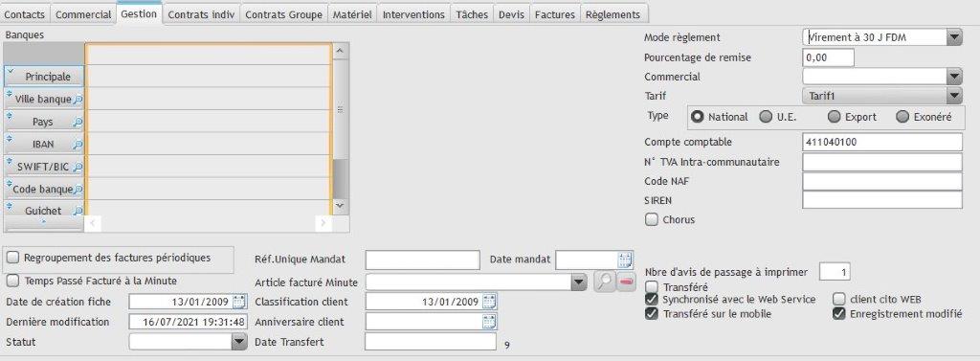Viewport: 980px width, 361px height.
Task: Check the Chorus checkbox
Action: pyautogui.click(x=651, y=219)
